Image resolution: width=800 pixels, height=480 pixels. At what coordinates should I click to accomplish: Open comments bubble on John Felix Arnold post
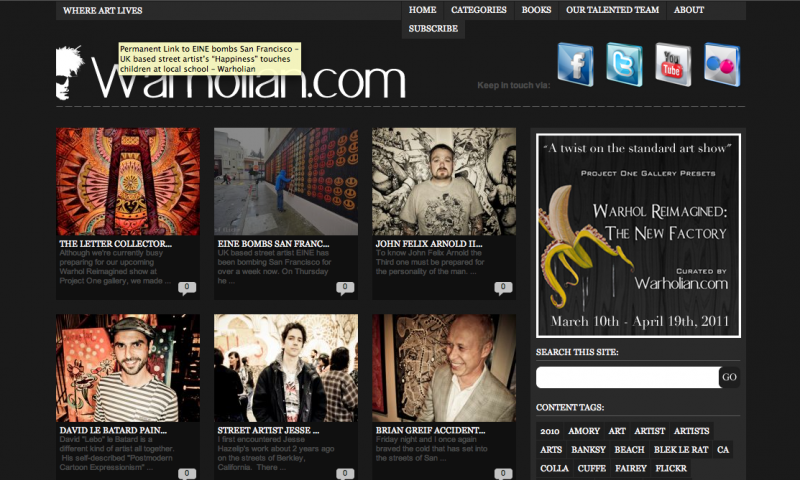tap(503, 288)
